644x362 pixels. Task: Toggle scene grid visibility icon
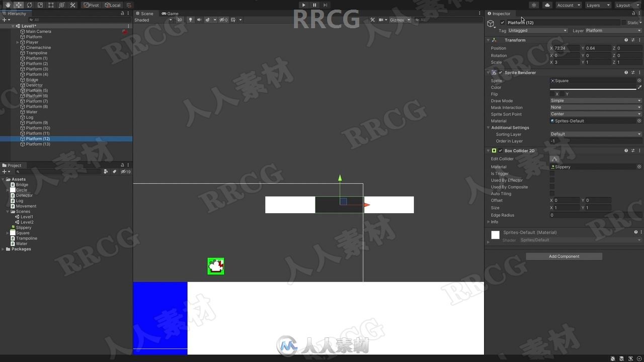[233, 20]
